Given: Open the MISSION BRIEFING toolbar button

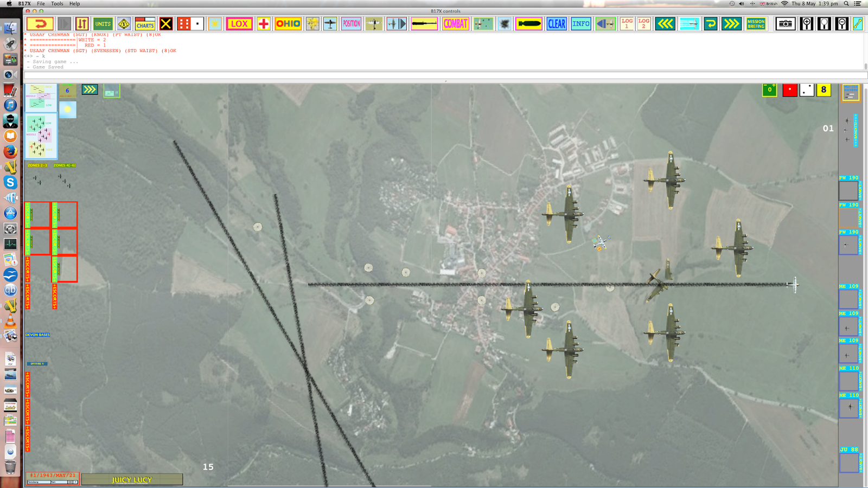Looking at the screenshot, I should [756, 24].
